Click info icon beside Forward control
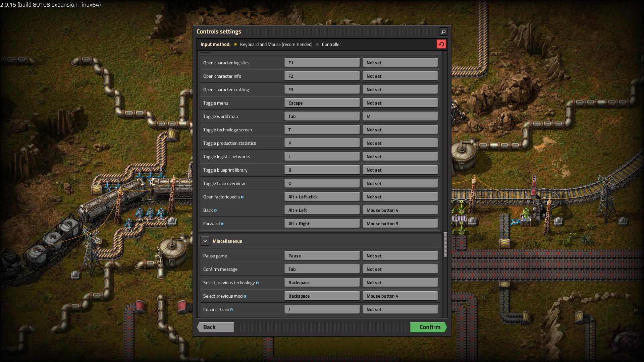This screenshot has height=362, width=644. pos(222,224)
